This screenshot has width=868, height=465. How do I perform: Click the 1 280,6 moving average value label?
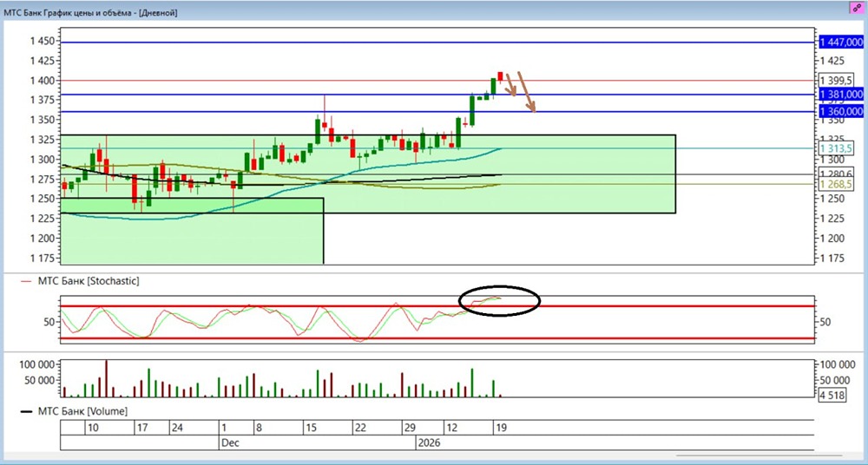836,174
